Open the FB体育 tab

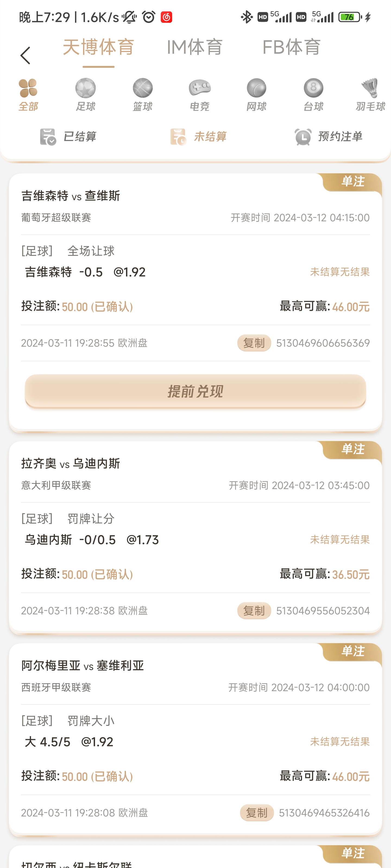click(291, 47)
